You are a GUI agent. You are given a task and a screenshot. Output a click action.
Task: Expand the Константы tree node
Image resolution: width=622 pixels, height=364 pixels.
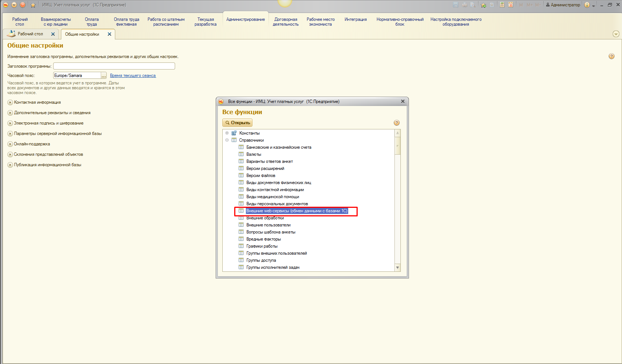click(x=227, y=133)
